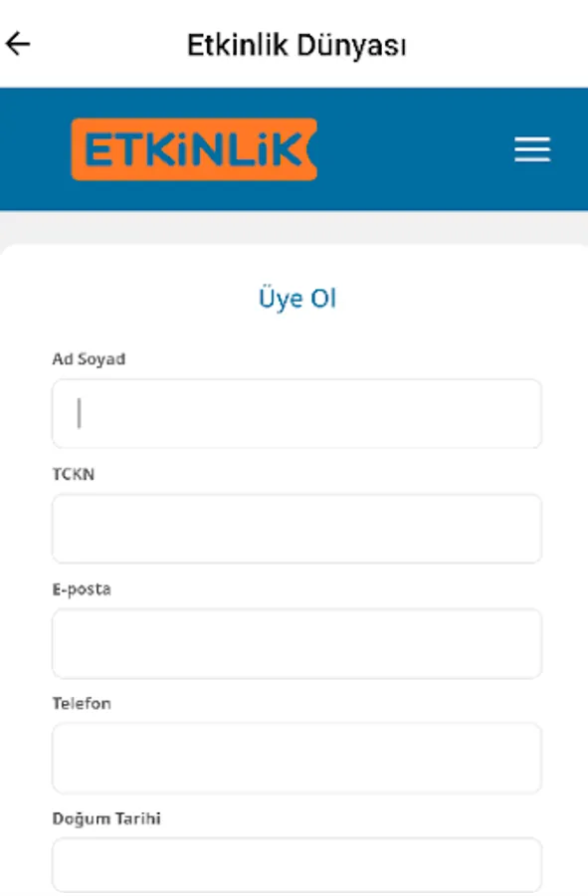Click the Ad Soyad label
The width and height of the screenshot is (588, 896).
tap(89, 358)
